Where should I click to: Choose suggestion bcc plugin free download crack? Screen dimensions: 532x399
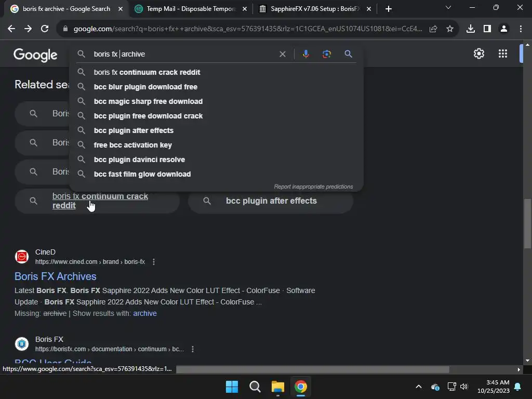(x=217, y=116)
